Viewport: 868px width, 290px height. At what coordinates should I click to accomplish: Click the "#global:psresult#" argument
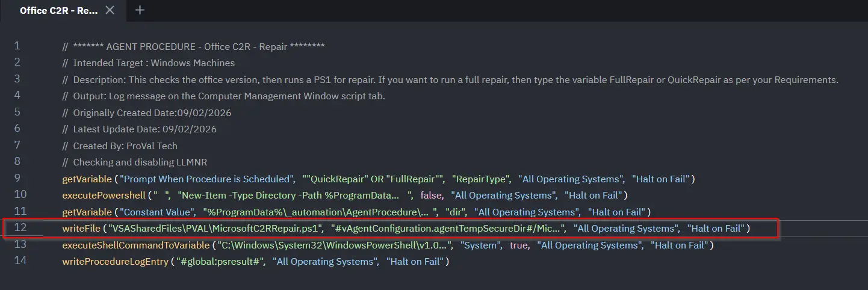(x=220, y=262)
